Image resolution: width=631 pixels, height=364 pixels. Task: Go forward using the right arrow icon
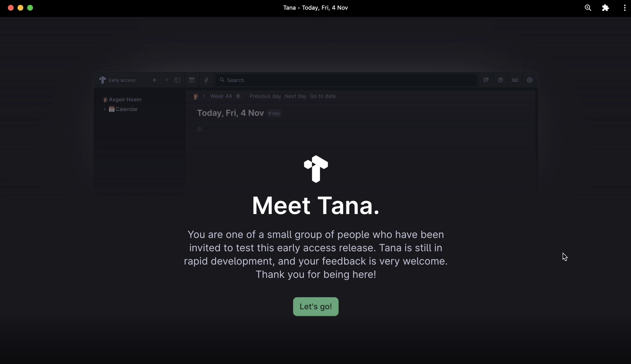(166, 80)
